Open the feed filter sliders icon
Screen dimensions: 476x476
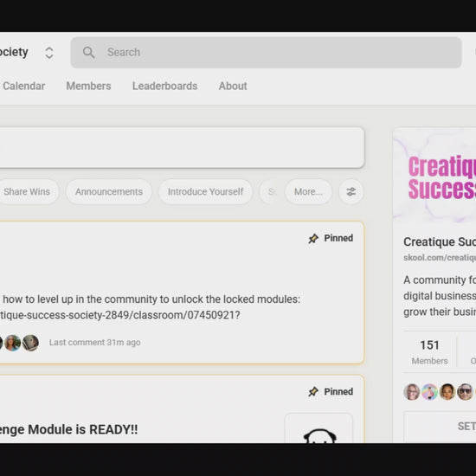[351, 192]
